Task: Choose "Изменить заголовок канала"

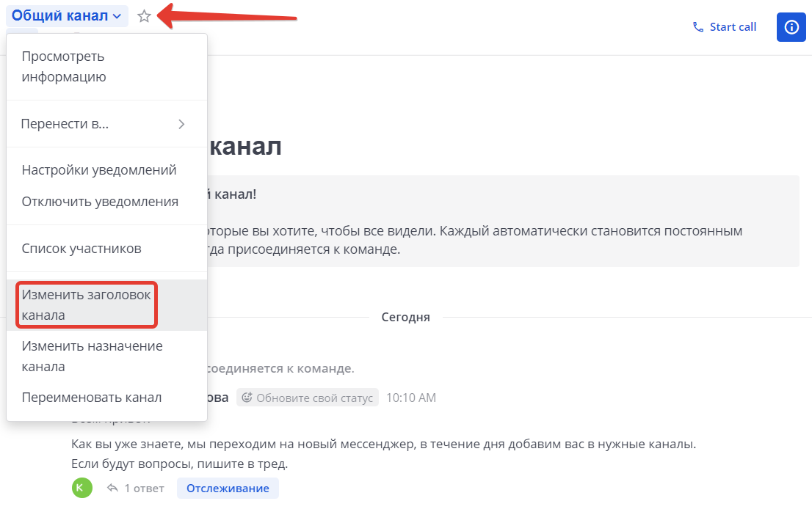Action: point(85,304)
